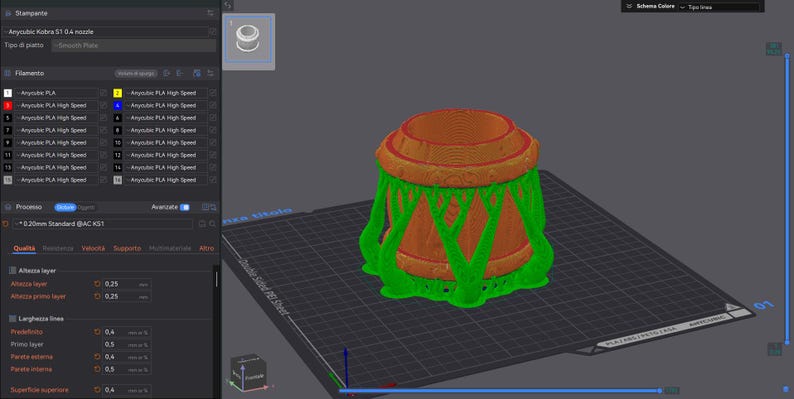Open filament 4 material dropdown
794x399 pixels.
point(166,105)
